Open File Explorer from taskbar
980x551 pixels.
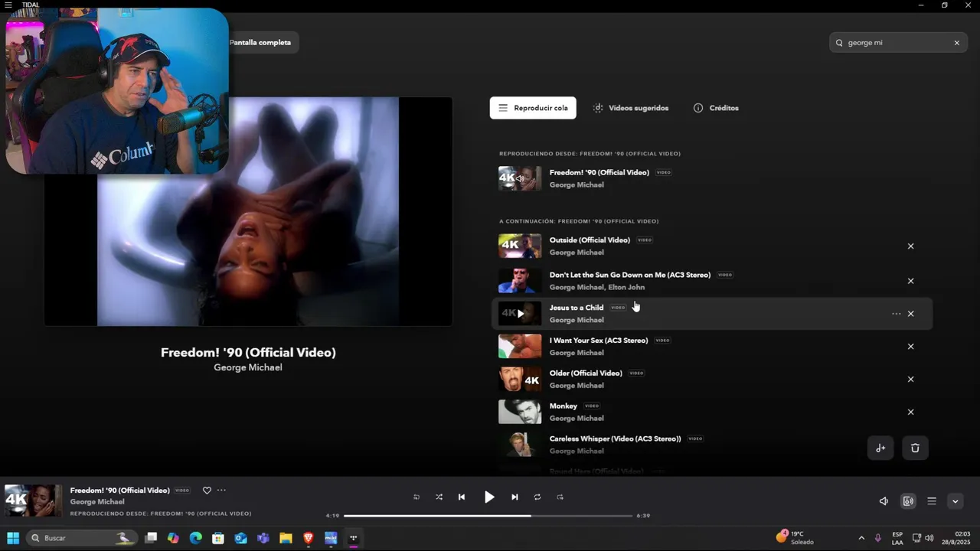[x=286, y=538]
